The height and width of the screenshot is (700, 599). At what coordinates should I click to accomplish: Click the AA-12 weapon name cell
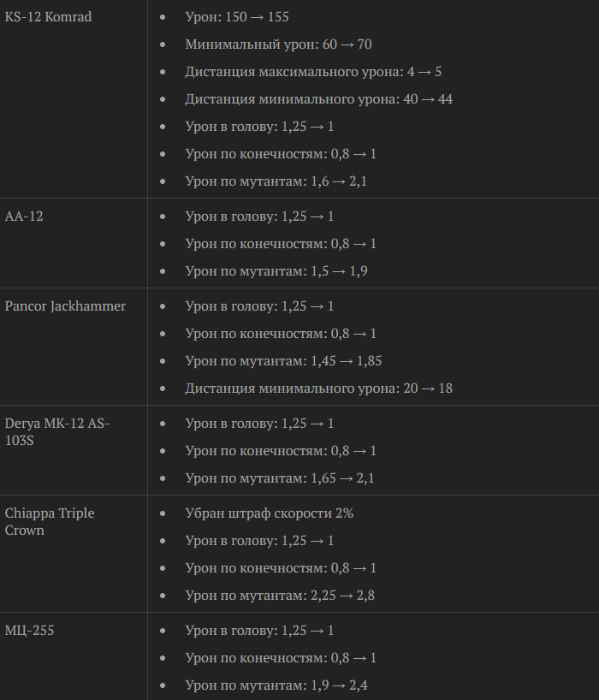(x=24, y=217)
